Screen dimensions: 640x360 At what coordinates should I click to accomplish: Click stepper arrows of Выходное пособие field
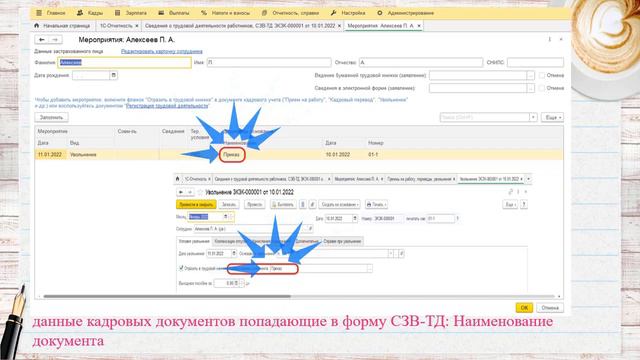tap(241, 283)
